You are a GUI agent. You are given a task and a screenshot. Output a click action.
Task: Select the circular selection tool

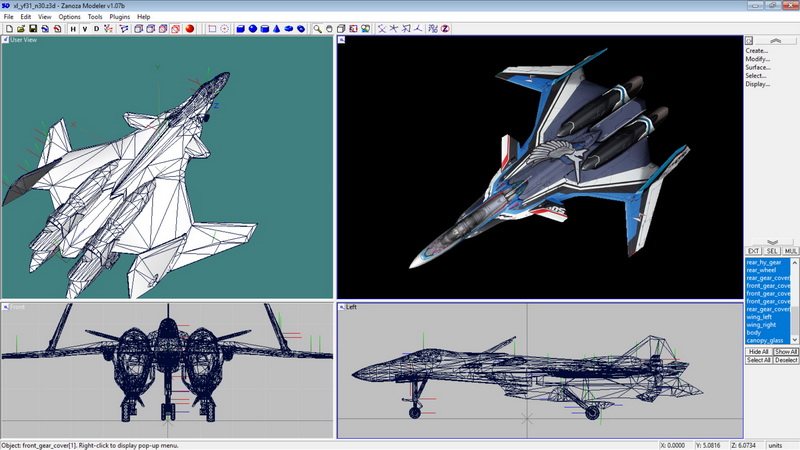(x=224, y=29)
